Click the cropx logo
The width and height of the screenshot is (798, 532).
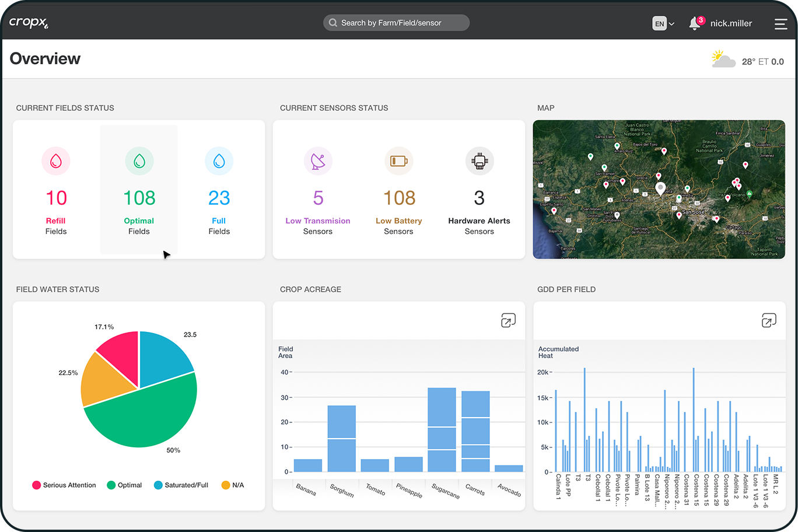pos(29,23)
